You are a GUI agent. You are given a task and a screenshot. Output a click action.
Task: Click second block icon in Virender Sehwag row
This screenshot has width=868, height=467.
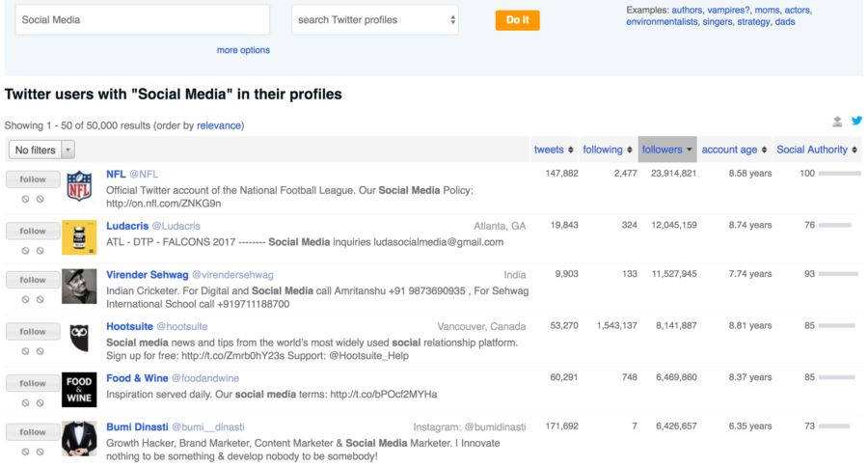(40, 299)
